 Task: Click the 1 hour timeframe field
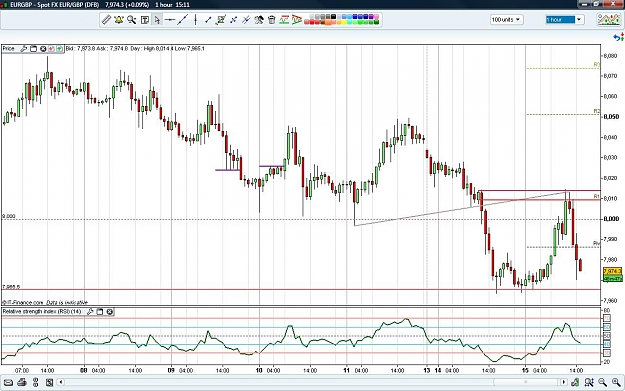[x=560, y=20]
